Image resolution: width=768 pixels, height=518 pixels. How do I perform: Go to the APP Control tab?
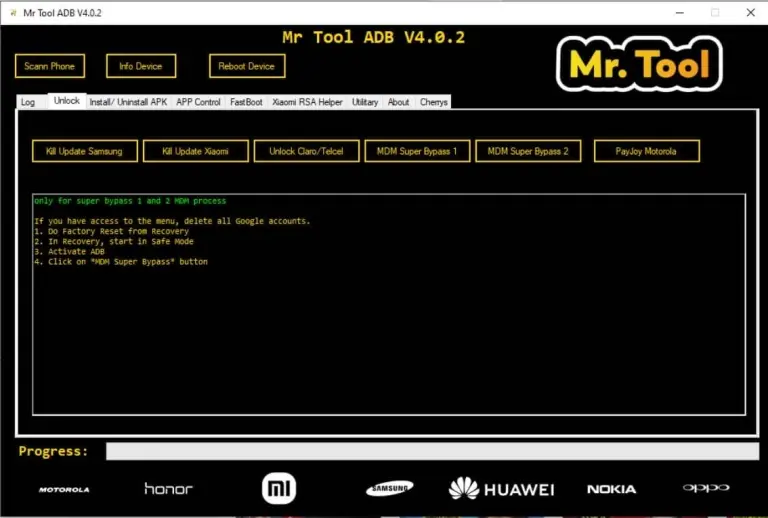tap(198, 102)
